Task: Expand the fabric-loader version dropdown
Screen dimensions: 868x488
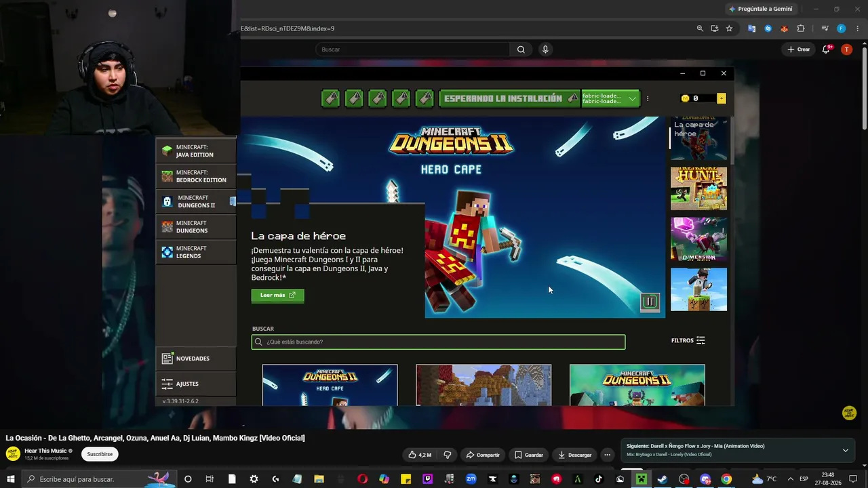Action: 610,98
